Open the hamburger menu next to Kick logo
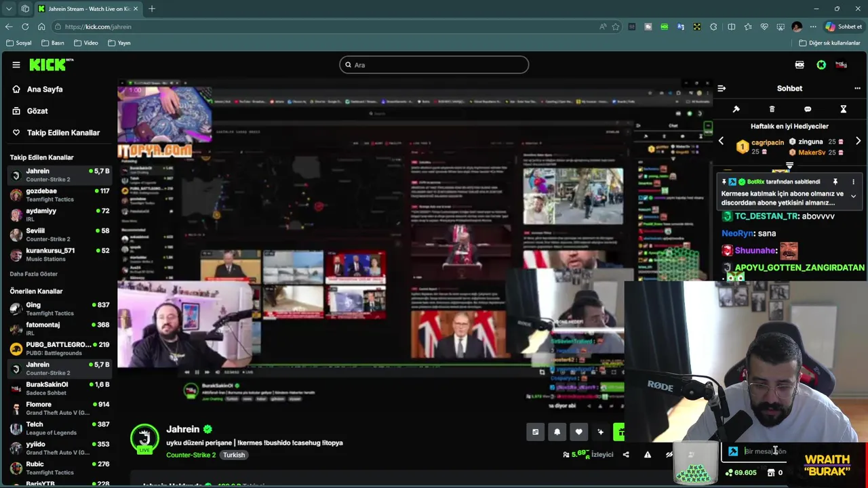The width and height of the screenshot is (868, 488). pos(16,65)
